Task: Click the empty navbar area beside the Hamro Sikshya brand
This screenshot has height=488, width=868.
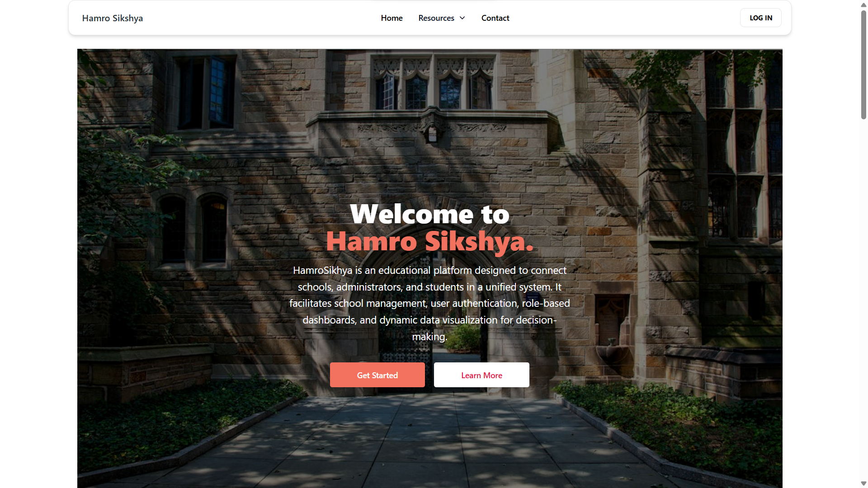Action: click(258, 18)
